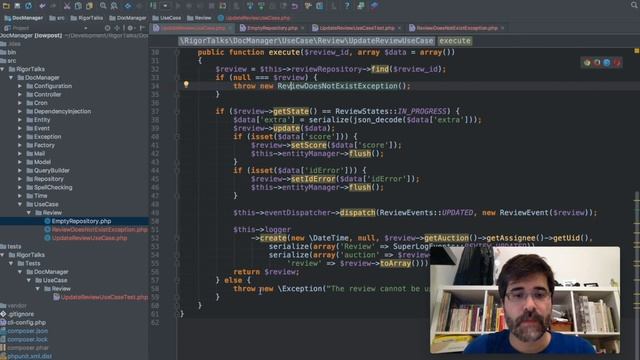Click the Undo toolbar icon

tap(42, 6)
